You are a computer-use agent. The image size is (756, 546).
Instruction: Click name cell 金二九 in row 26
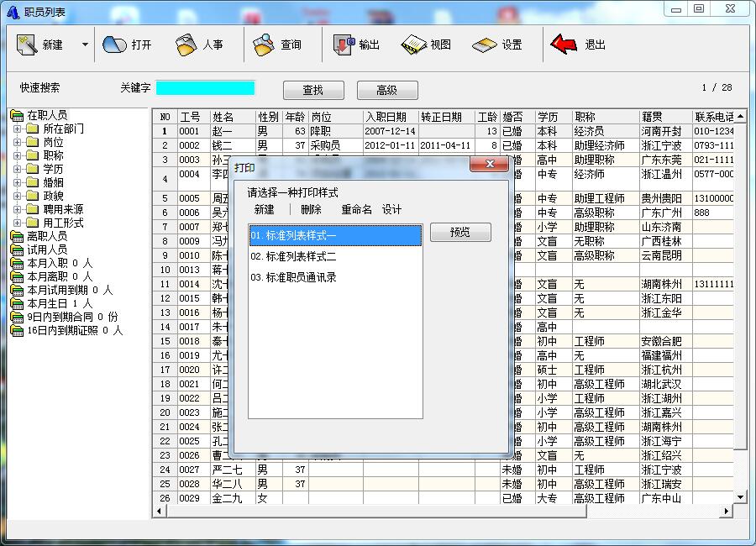233,499
